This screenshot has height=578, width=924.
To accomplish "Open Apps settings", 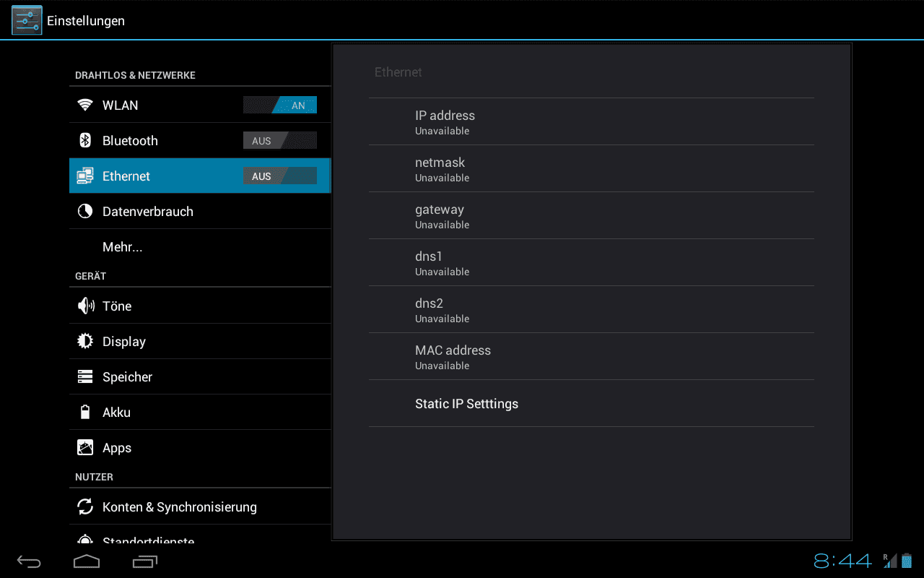I will pos(200,447).
